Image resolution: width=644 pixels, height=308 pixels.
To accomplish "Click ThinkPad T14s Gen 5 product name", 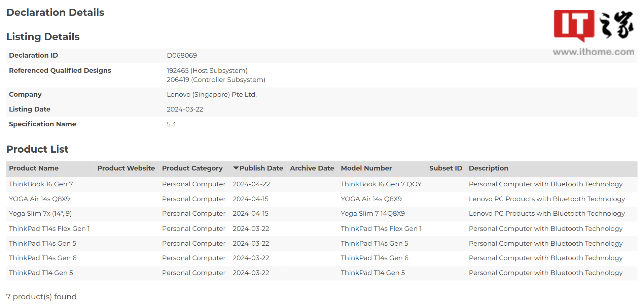I will tap(42, 244).
